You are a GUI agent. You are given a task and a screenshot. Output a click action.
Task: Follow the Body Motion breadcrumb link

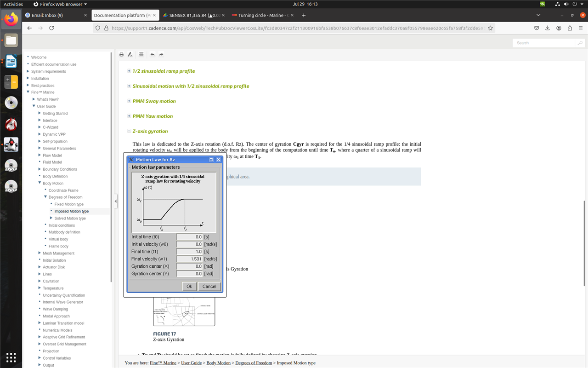[219, 363]
